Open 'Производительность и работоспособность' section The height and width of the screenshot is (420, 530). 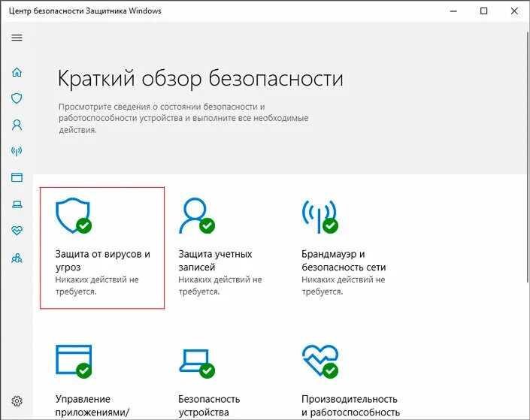point(350,406)
